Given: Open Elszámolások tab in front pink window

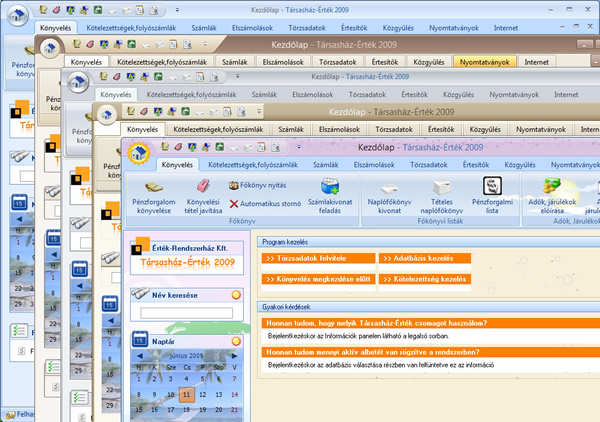Looking at the screenshot, I should (x=374, y=165).
